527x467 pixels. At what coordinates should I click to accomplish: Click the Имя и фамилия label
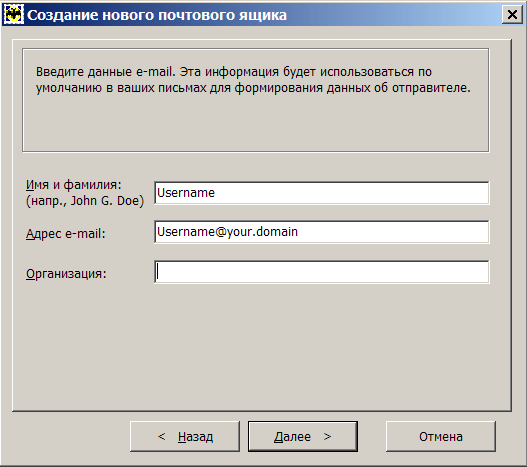(74, 185)
